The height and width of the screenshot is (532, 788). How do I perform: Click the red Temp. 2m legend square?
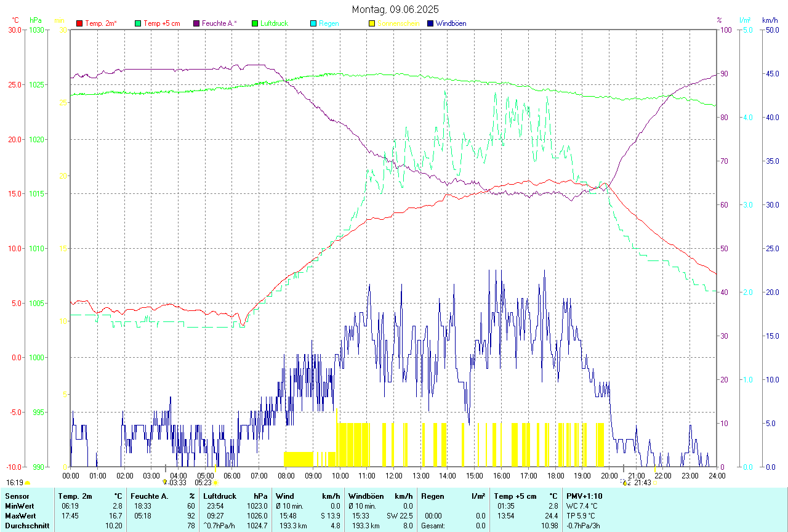pyautogui.click(x=79, y=23)
